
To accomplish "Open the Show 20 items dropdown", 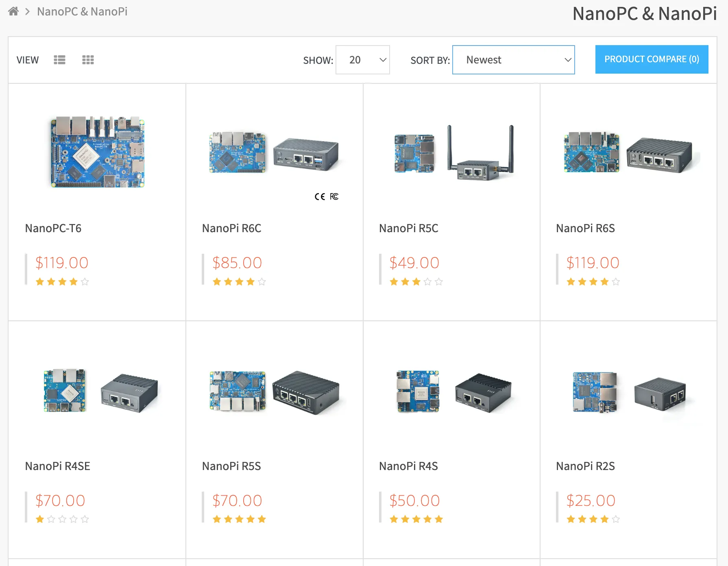I will tap(363, 60).
